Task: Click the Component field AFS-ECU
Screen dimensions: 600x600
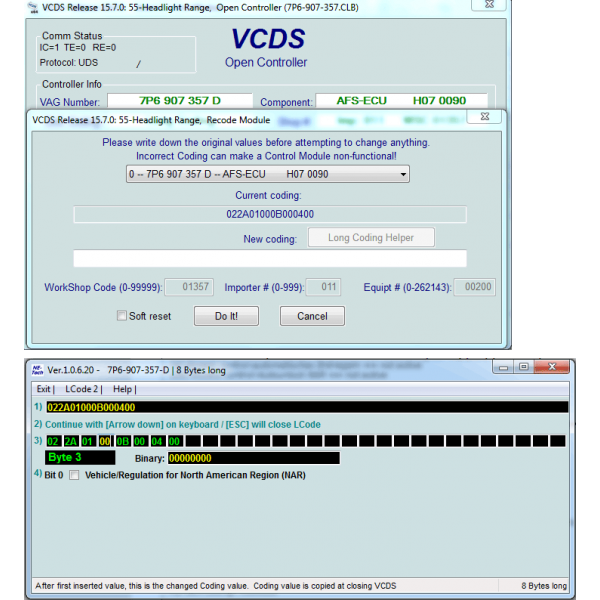Action: click(401, 101)
